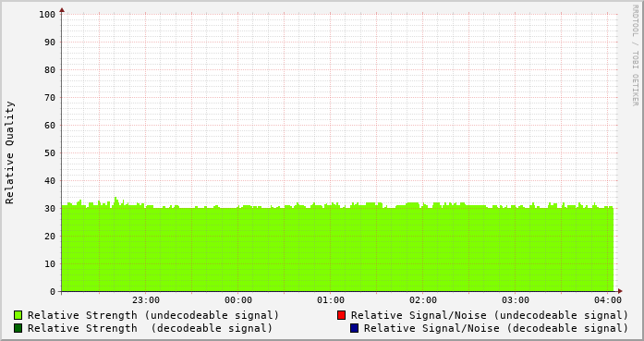
Task: Click the dark green decodeable strength swatch
Action: [x=18, y=328]
